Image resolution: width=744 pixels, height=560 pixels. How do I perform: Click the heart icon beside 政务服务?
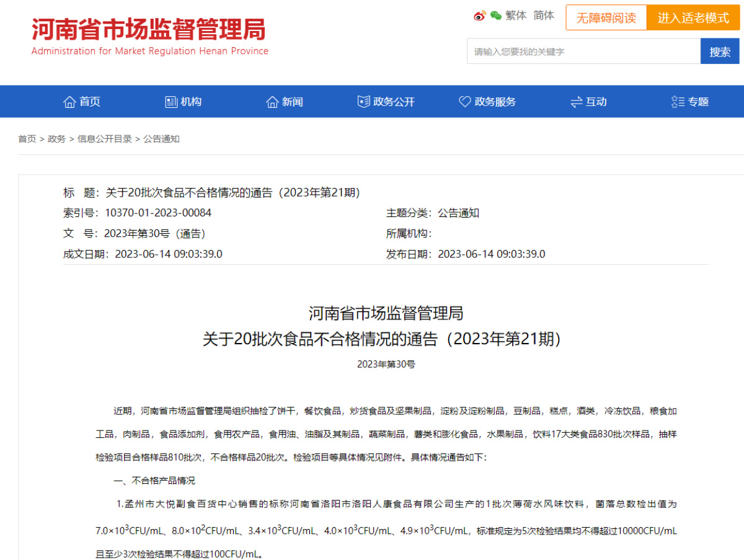[x=465, y=102]
